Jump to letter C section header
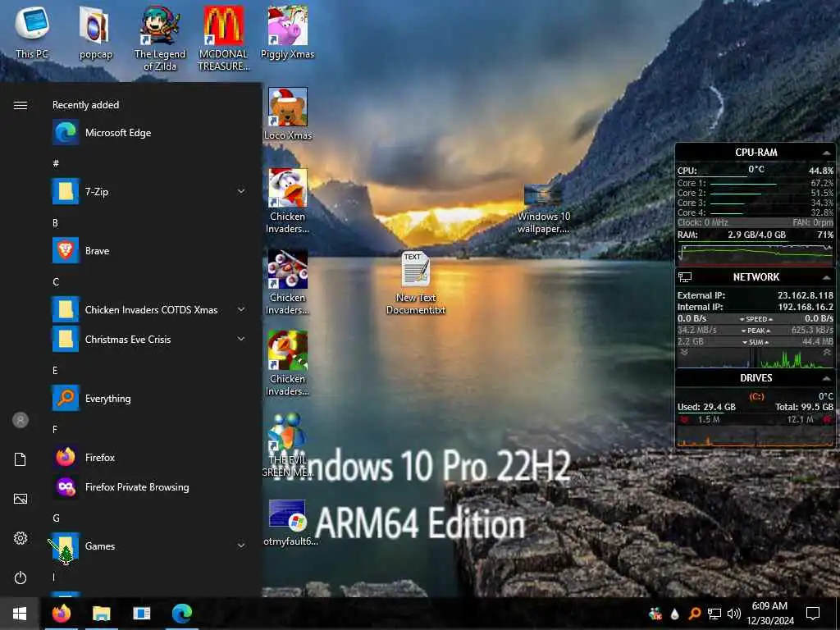Viewport: 840px width, 630px height. [56, 282]
